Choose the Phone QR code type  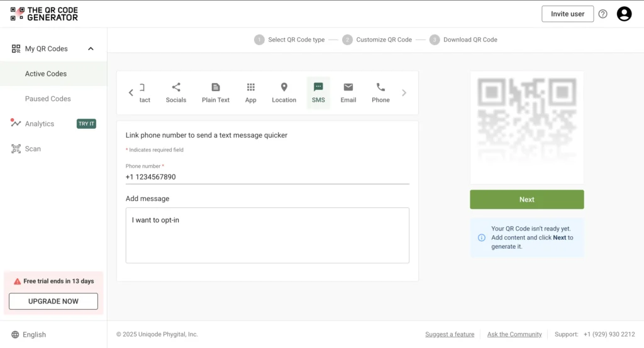click(x=380, y=92)
